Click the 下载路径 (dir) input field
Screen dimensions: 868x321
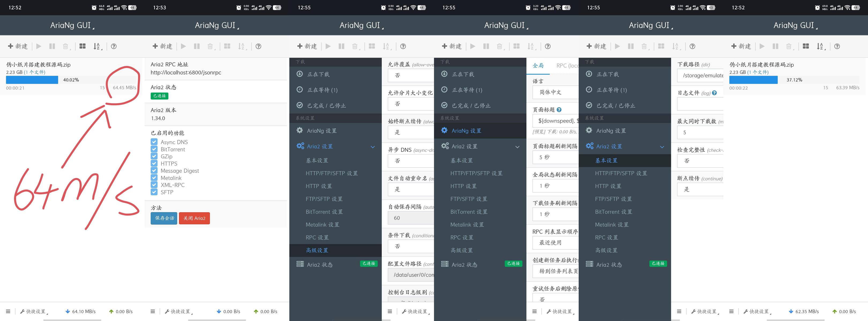point(701,75)
